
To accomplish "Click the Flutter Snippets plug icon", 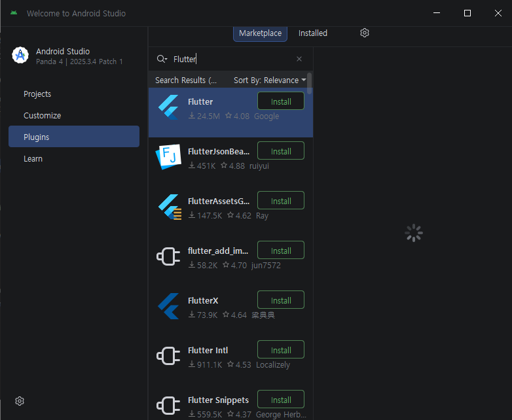I will 168,406.
